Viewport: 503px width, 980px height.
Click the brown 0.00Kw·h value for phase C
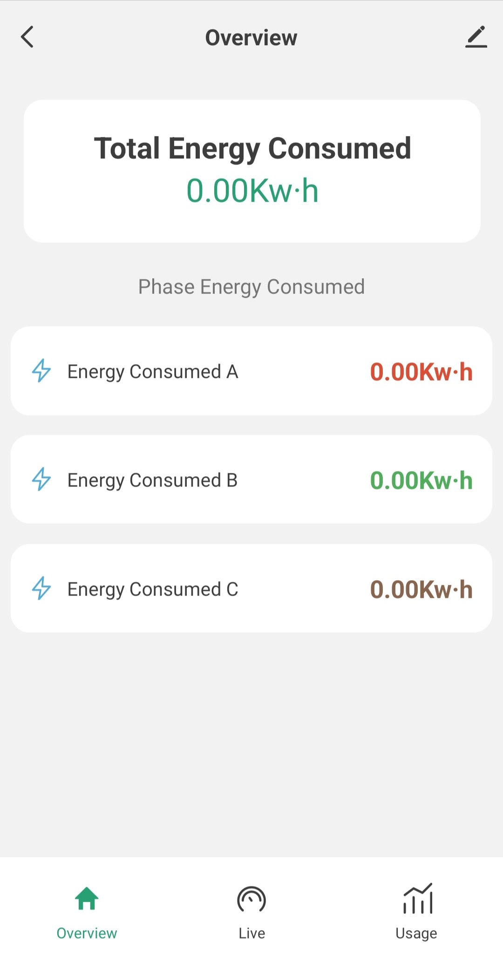tap(421, 589)
